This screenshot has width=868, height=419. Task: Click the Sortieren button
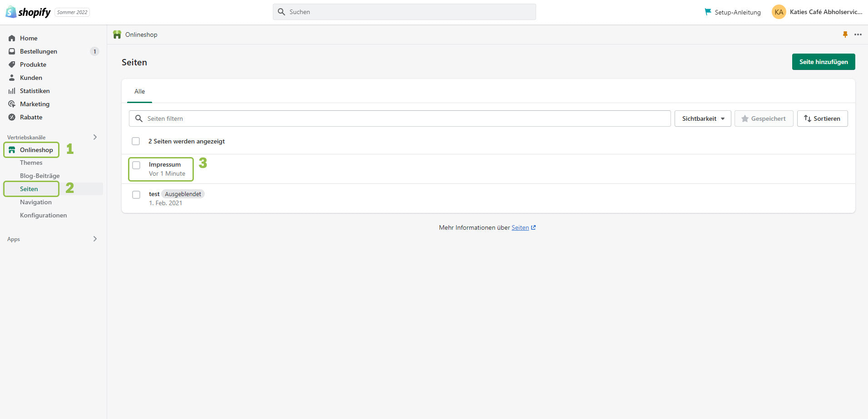point(822,118)
